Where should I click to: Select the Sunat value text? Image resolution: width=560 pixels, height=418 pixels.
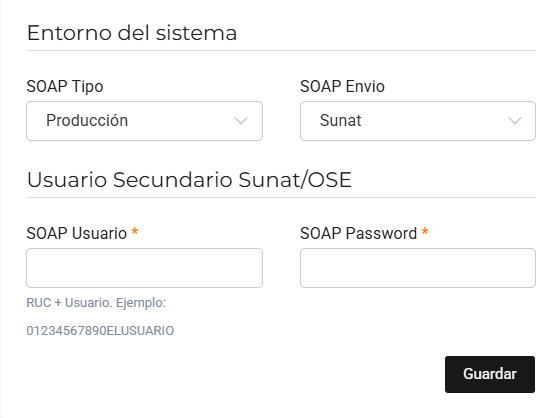340,120
